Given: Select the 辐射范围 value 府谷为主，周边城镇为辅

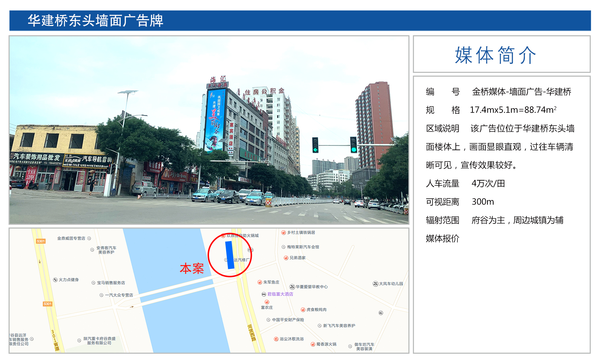Looking at the screenshot, I should (517, 220).
